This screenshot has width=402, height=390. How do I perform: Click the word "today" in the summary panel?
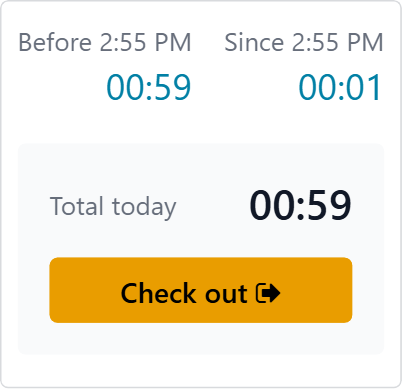point(144,207)
